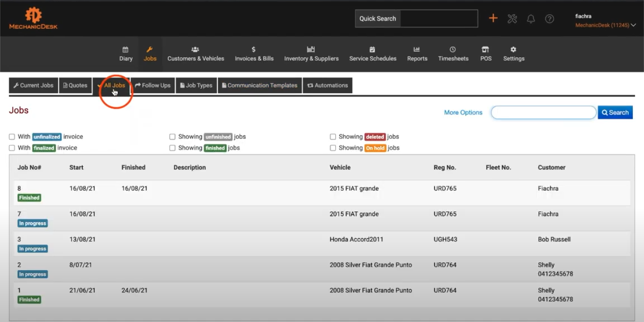
Task: Open Service Schedules
Action: click(373, 54)
